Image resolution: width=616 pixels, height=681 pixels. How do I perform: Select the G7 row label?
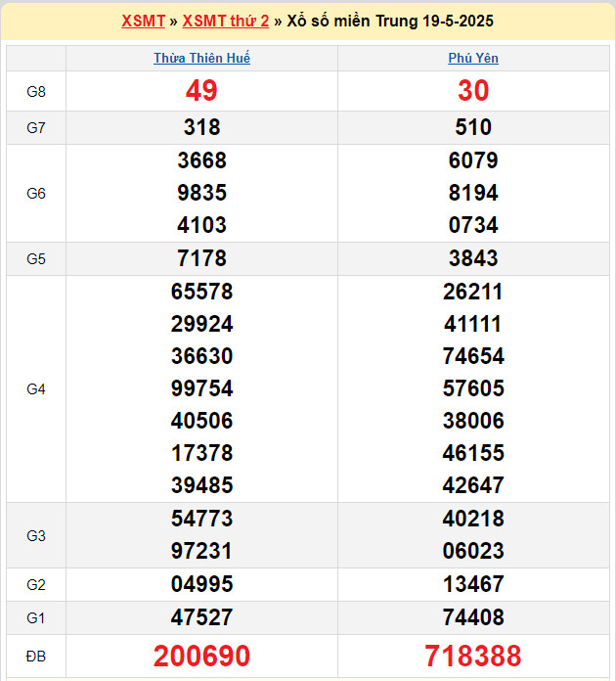[x=36, y=127]
